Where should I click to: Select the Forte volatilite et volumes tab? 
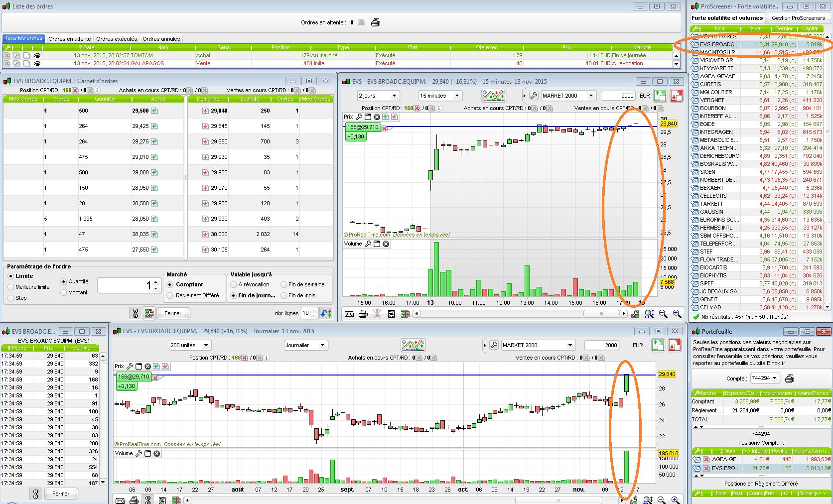[x=727, y=18]
